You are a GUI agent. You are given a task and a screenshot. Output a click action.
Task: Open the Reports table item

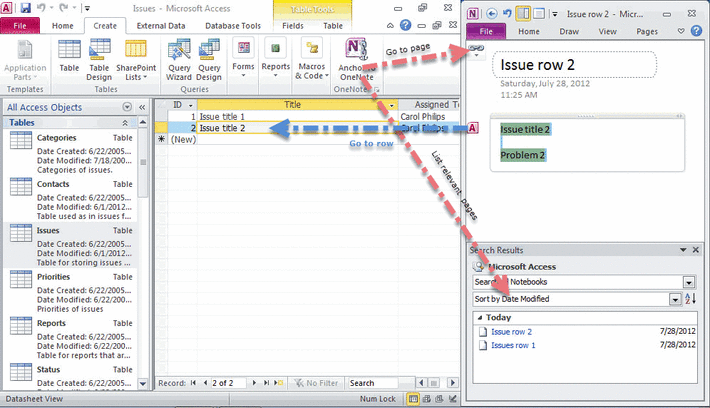(x=71, y=339)
